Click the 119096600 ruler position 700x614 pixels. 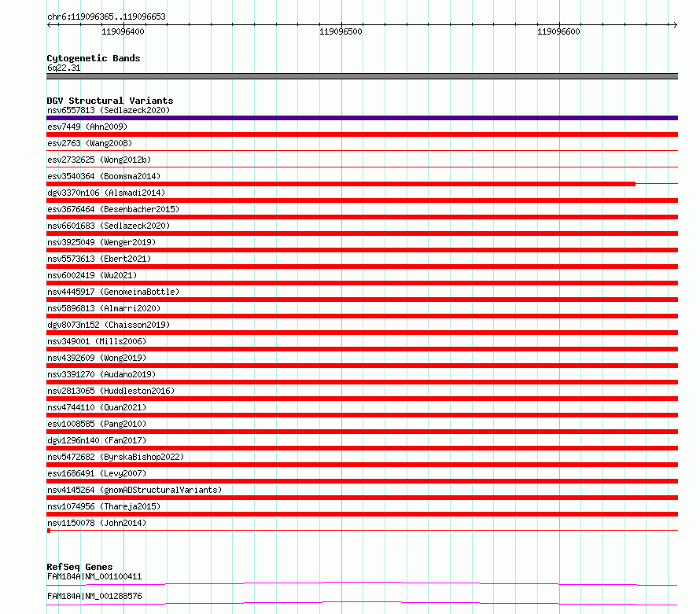coord(558,31)
